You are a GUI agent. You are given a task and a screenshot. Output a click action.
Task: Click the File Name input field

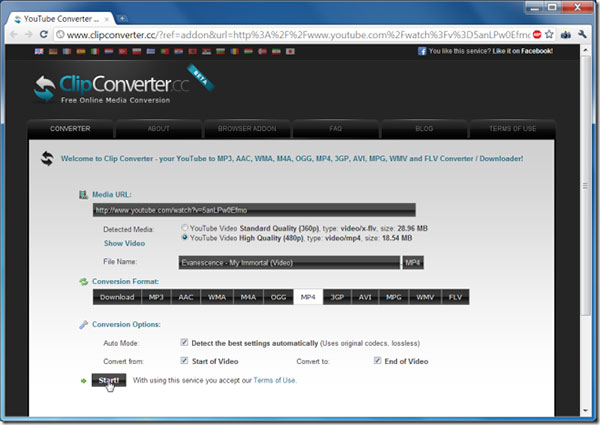(289, 262)
